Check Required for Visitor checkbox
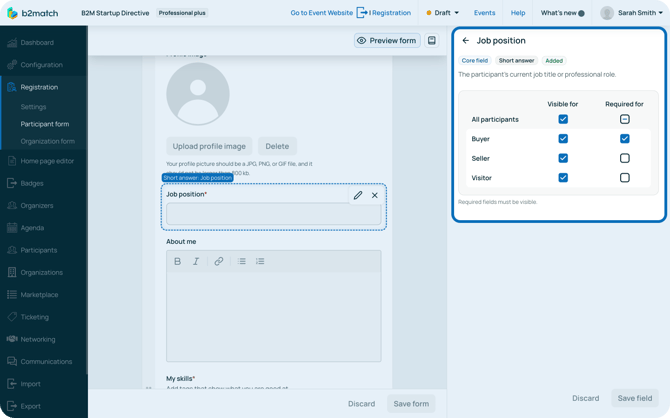The height and width of the screenshot is (418, 670). point(625,177)
